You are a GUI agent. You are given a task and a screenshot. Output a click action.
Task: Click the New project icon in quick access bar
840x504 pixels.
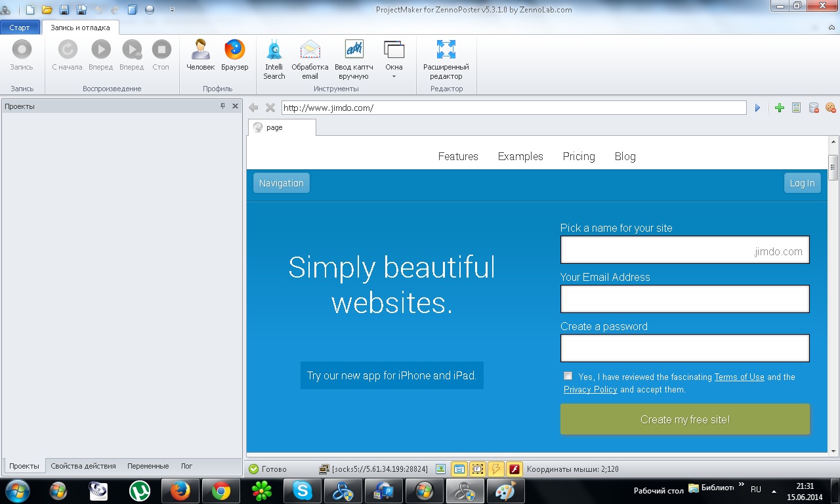[x=30, y=10]
